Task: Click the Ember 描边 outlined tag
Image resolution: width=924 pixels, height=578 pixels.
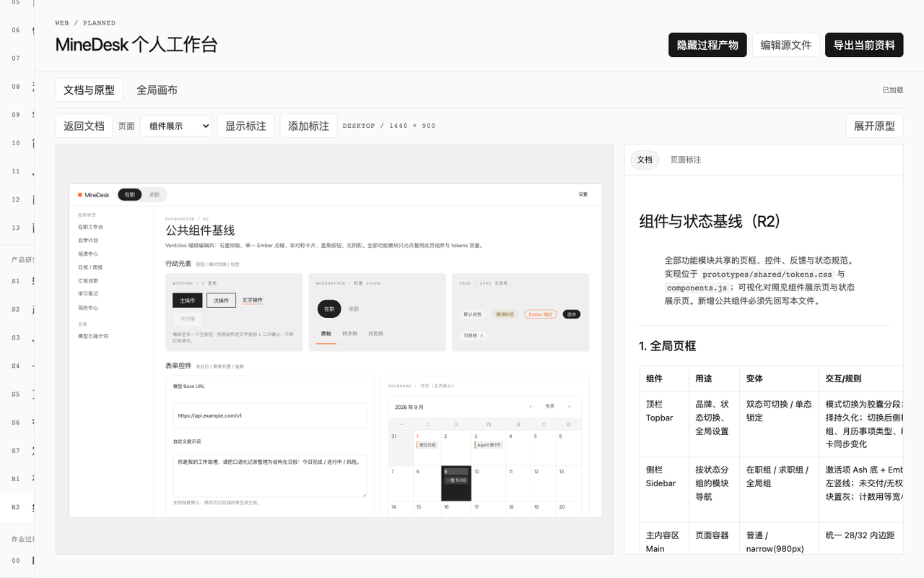Action: [x=541, y=314]
